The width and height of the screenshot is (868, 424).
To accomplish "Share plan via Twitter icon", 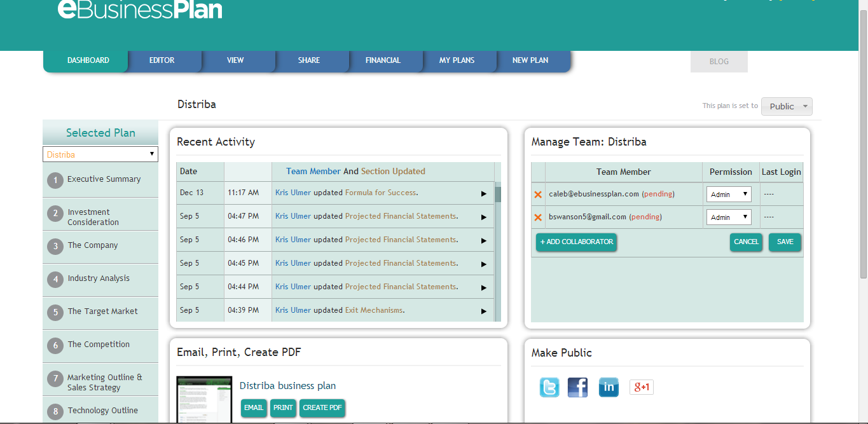I will pyautogui.click(x=549, y=387).
